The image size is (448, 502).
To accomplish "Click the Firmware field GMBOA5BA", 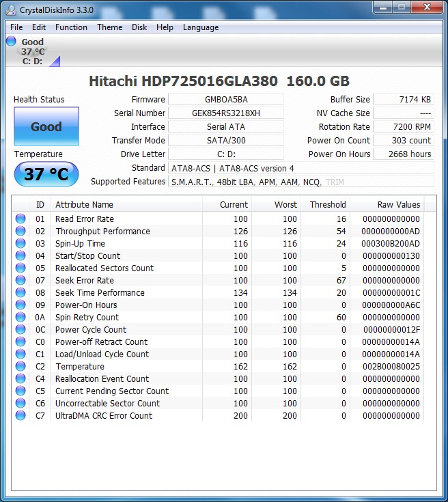I will [226, 99].
